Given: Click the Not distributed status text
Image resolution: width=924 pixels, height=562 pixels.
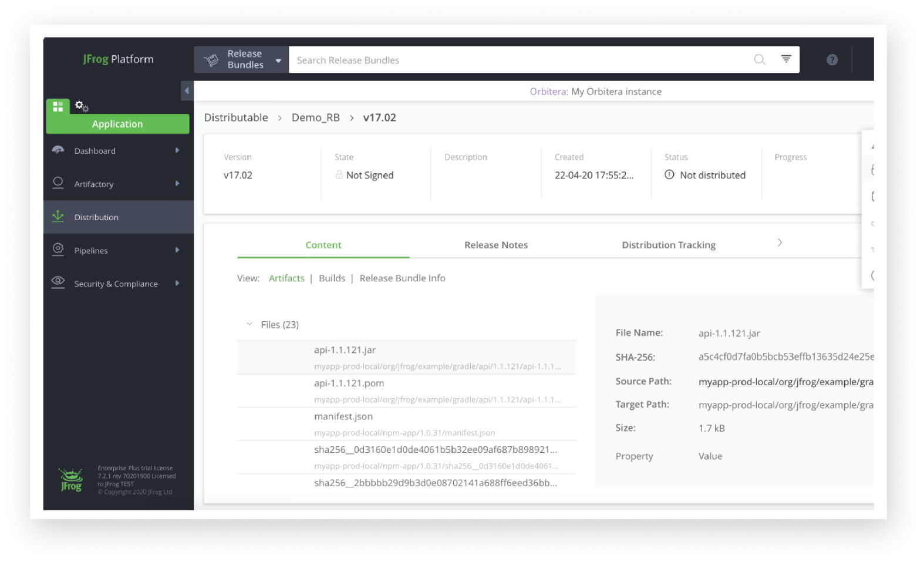Looking at the screenshot, I should 713,175.
